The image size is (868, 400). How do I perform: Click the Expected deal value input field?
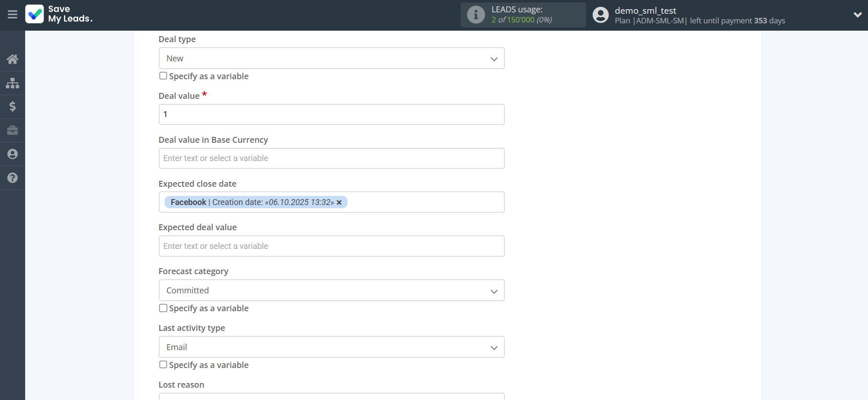(331, 246)
